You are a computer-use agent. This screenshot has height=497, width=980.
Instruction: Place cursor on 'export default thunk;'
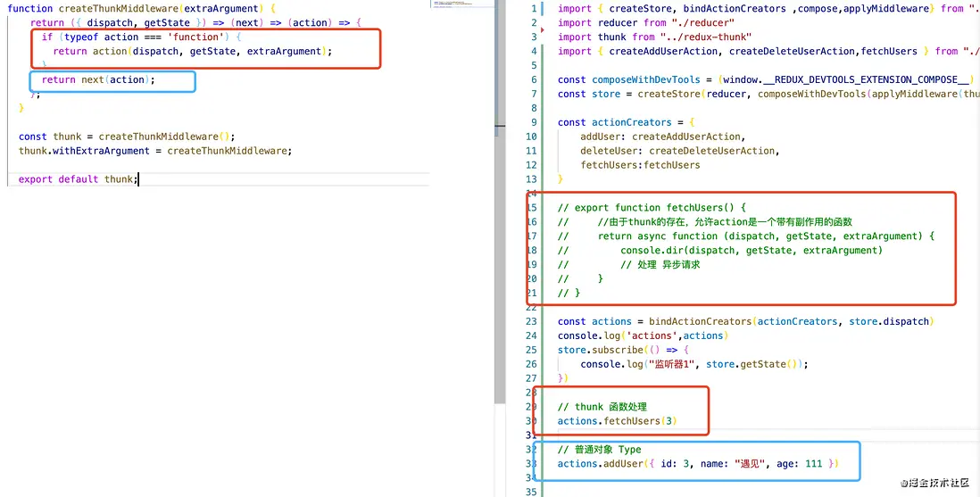[x=79, y=179]
